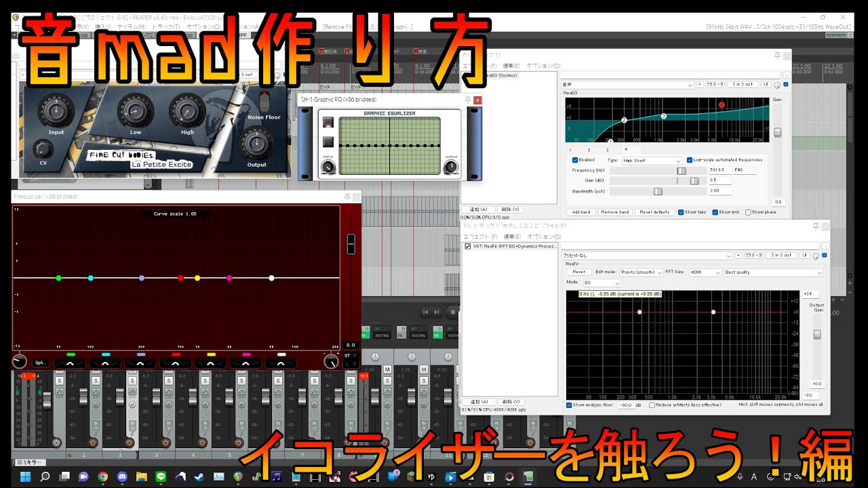Open the ReaEQ Type High Shelf dropdown
The height and width of the screenshot is (488, 868).
click(x=652, y=161)
